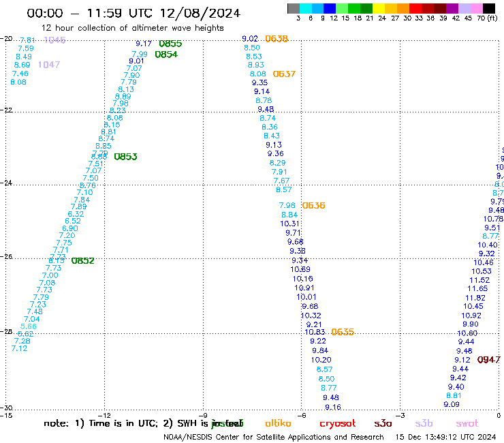Select the pink 70 ft legend swatch
504x443 pixels.
point(476,8)
